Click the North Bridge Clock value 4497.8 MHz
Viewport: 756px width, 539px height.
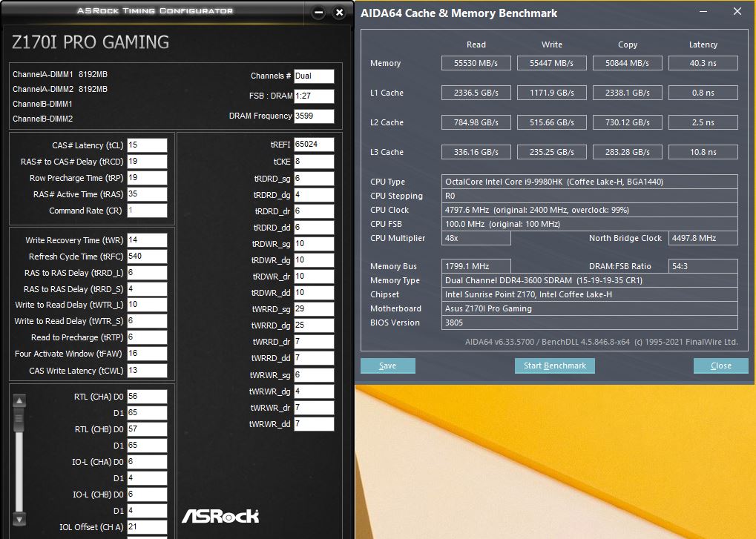pyautogui.click(x=703, y=238)
